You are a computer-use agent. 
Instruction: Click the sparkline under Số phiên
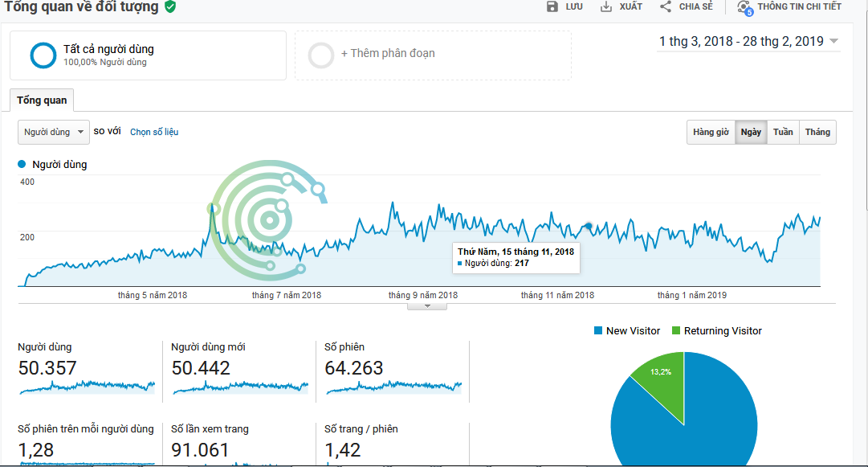[393, 387]
